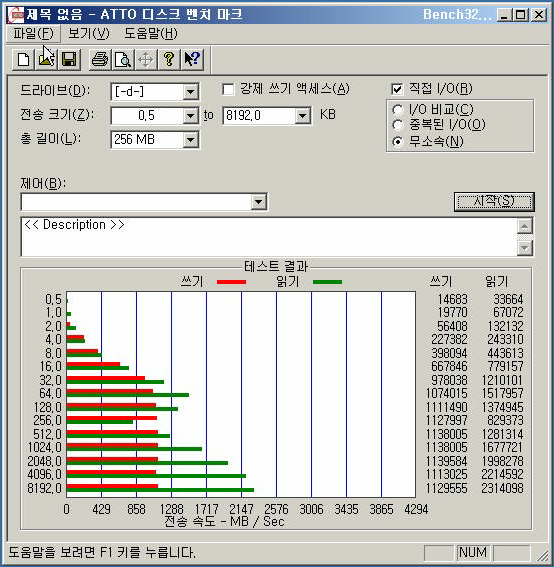Open the 파일(F) menu
554x567 pixels.
[33, 34]
